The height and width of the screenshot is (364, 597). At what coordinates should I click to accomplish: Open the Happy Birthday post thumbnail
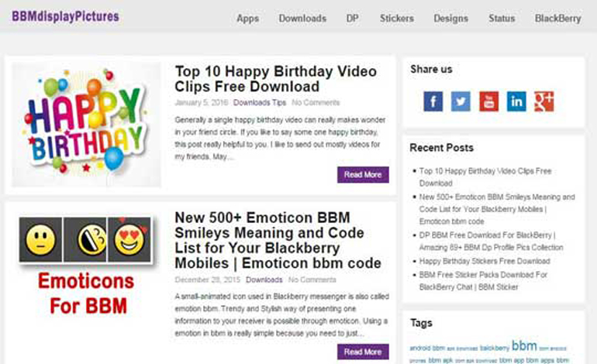pyautogui.click(x=86, y=125)
